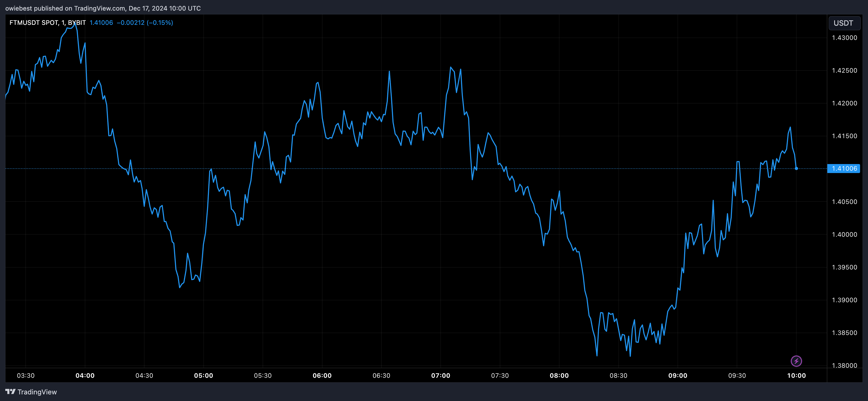The height and width of the screenshot is (401, 868).
Task: Click the 05:00 time axis label
Action: pos(203,375)
